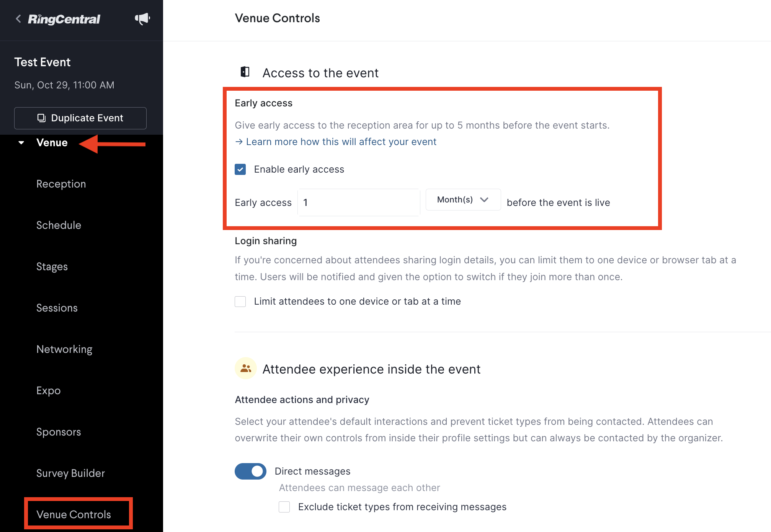Navigate to Expo
Viewport: 771px width, 532px height.
pos(49,390)
